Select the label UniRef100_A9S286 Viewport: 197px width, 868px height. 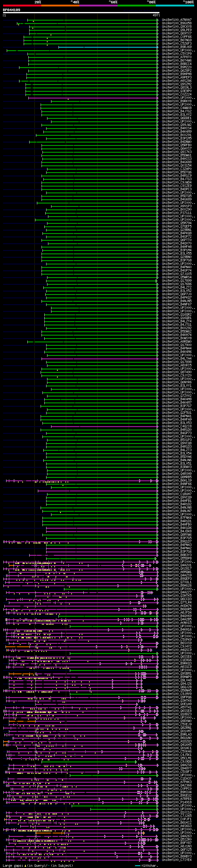pyautogui.click(x=177, y=81)
